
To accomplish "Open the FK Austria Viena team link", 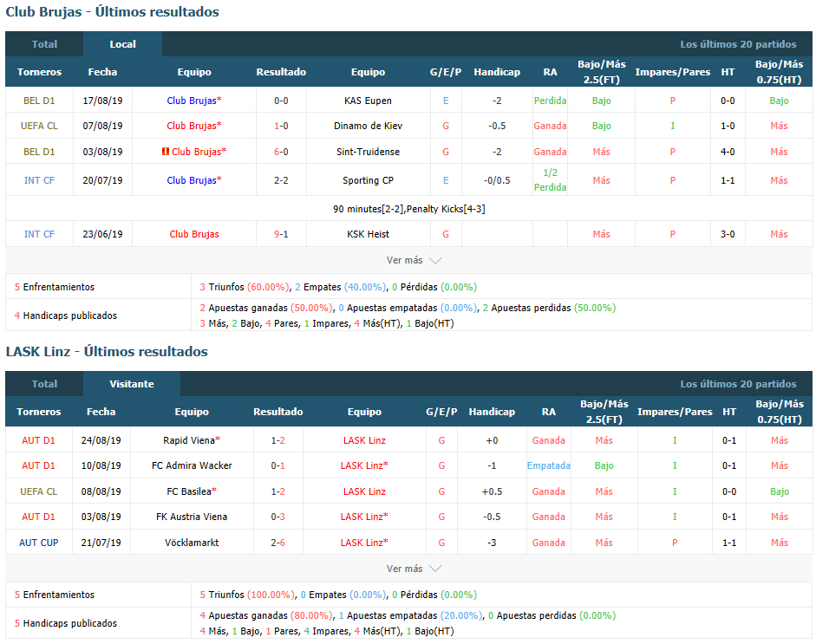I will (x=192, y=517).
